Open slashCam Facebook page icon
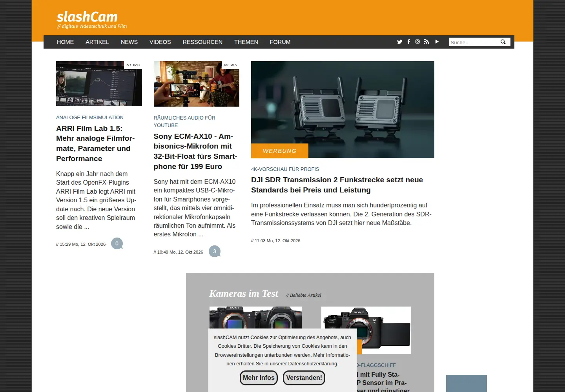 pyautogui.click(x=409, y=42)
